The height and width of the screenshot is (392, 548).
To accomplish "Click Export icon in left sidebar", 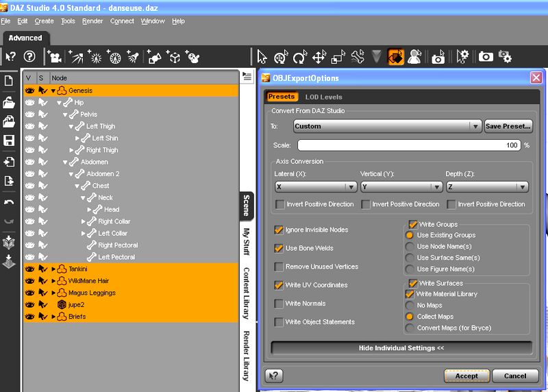I will click(8, 181).
